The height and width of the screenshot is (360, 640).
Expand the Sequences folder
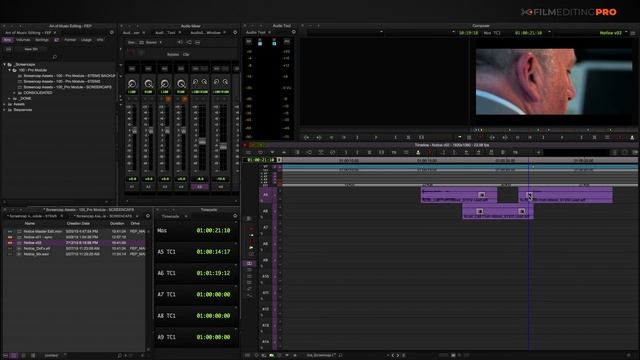pyautogui.click(x=4, y=110)
